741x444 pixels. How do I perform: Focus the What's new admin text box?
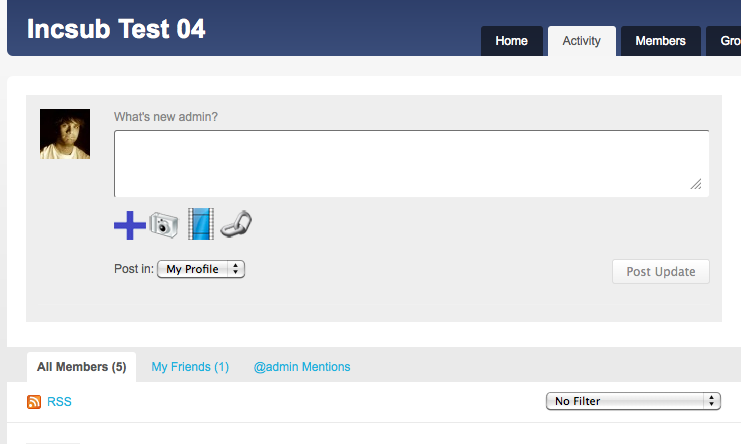pos(411,163)
